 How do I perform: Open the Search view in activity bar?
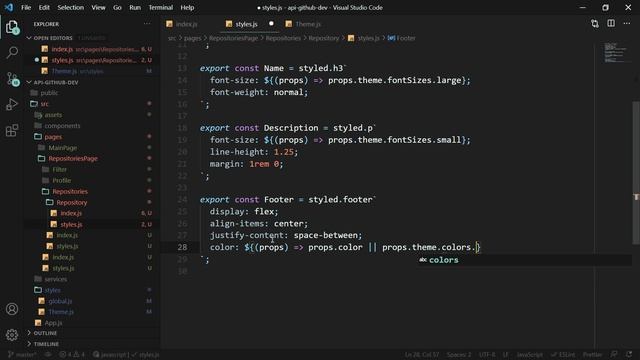coord(12,52)
